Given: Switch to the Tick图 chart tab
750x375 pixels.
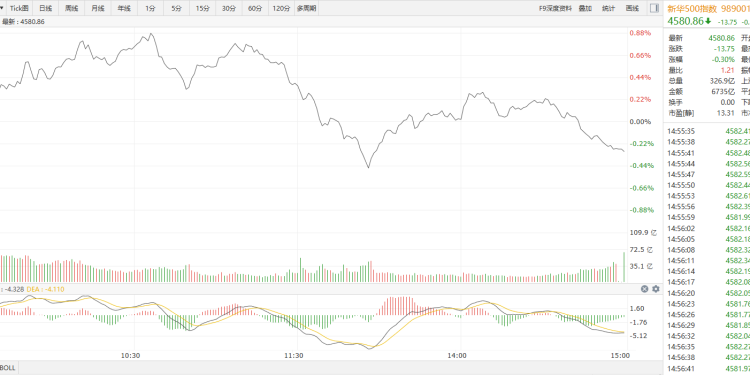Looking at the screenshot, I should [20, 8].
